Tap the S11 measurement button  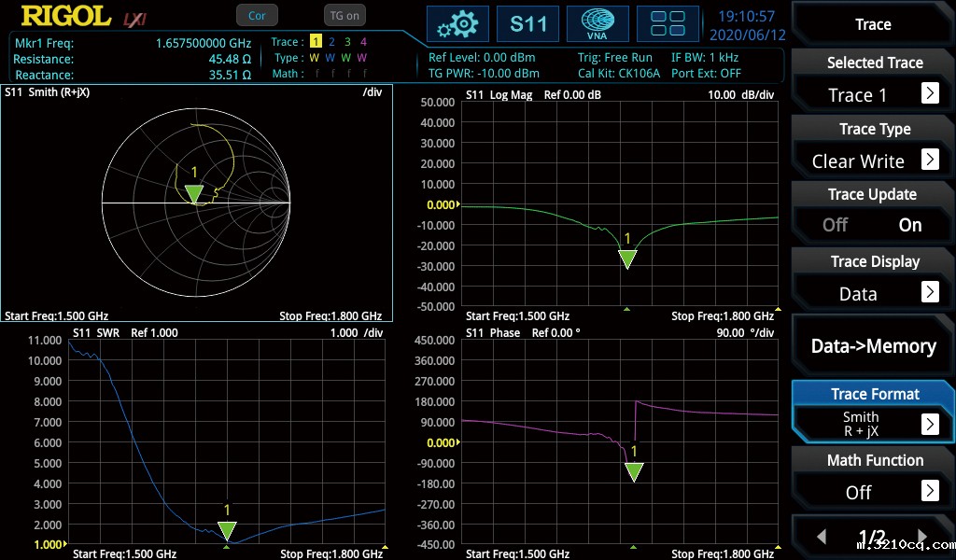(528, 24)
